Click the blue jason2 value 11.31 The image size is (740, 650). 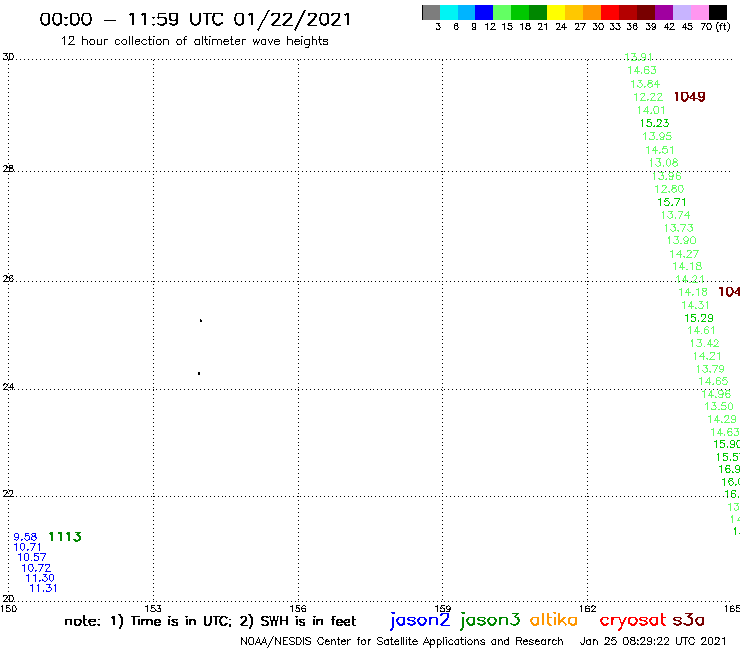pos(43,589)
